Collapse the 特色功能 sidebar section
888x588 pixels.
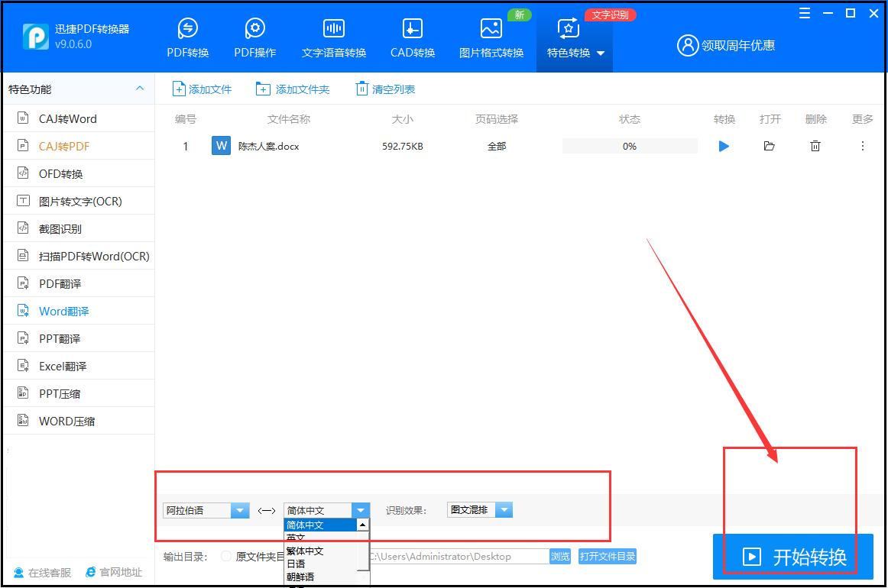pyautogui.click(x=140, y=89)
